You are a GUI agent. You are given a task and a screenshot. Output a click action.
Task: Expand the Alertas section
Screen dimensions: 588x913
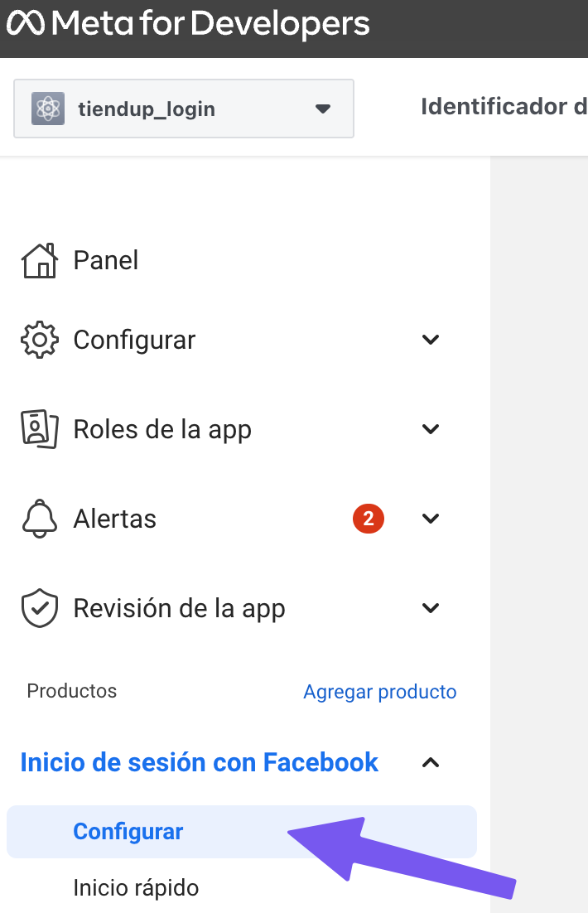coord(430,518)
